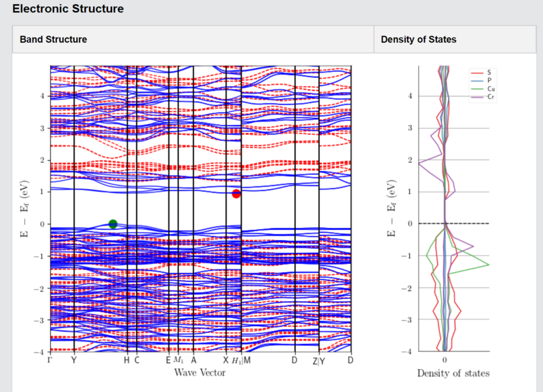Click the green valence band maximum marker
This screenshot has height=392, width=543.
click(113, 224)
